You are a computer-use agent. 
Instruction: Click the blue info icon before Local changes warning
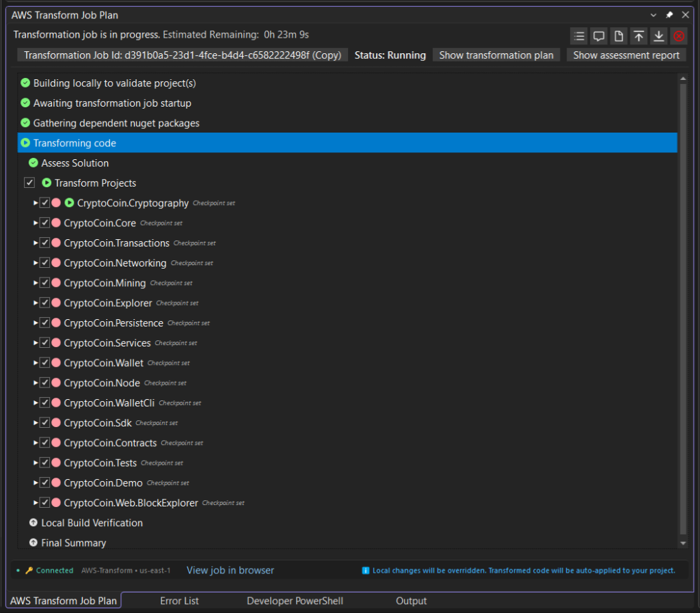pyautogui.click(x=366, y=570)
